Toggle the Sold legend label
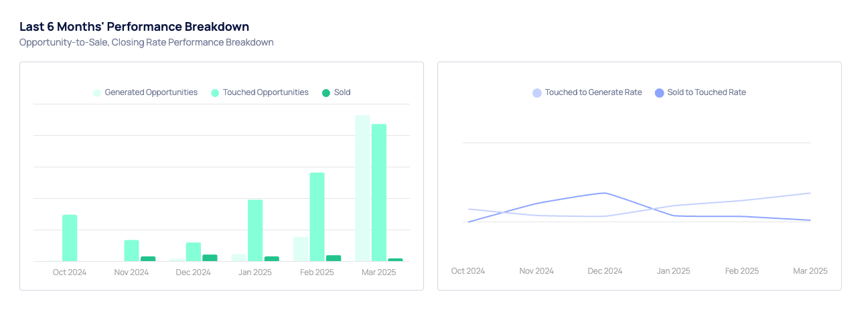The height and width of the screenshot is (326, 868). point(342,92)
